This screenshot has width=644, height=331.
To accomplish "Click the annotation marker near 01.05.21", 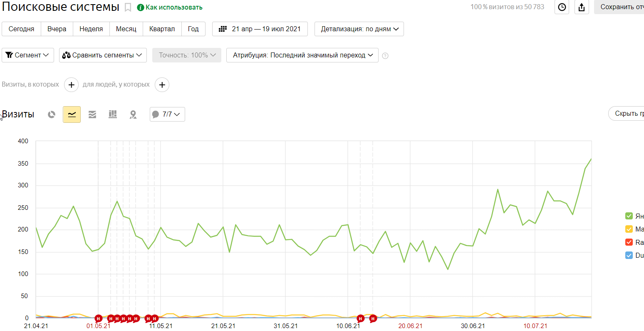I will (x=99, y=319).
